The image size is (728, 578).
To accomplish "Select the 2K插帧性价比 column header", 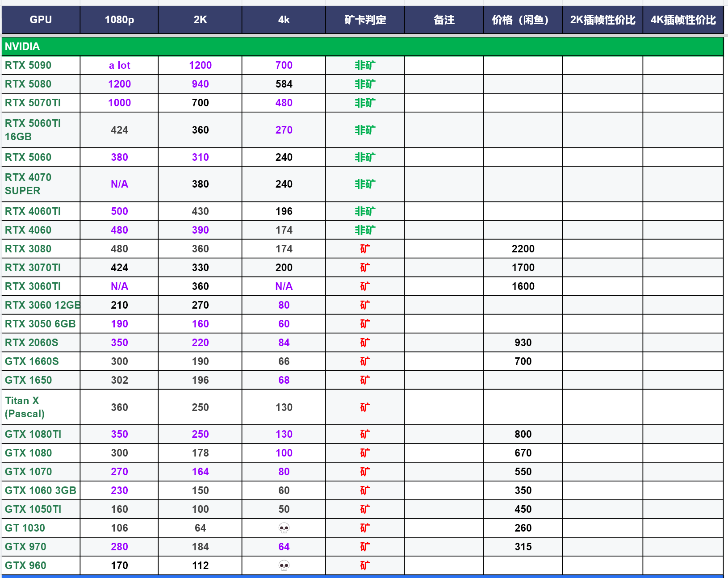I will click(x=602, y=20).
